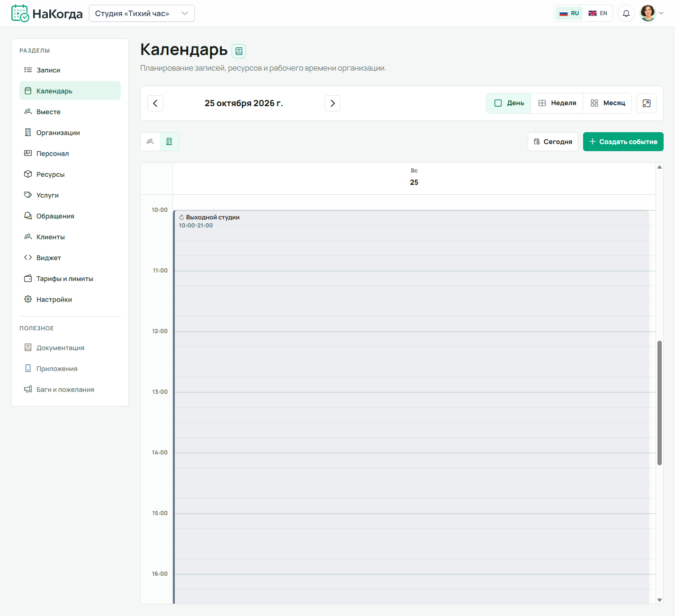This screenshot has height=616, width=675.
Task: Open Услуги section
Action: pyautogui.click(x=70, y=195)
